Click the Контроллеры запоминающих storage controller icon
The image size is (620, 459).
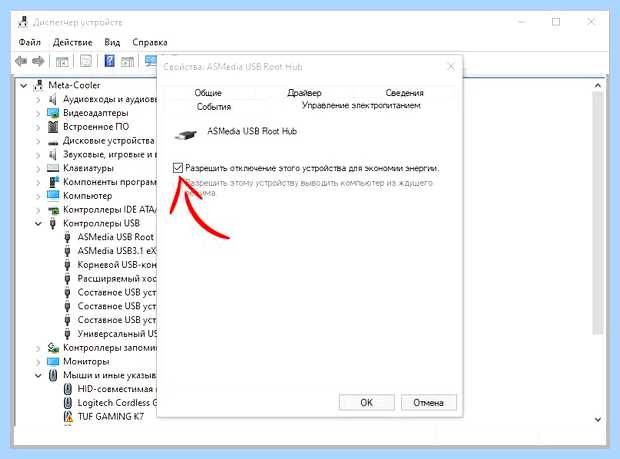[53, 348]
